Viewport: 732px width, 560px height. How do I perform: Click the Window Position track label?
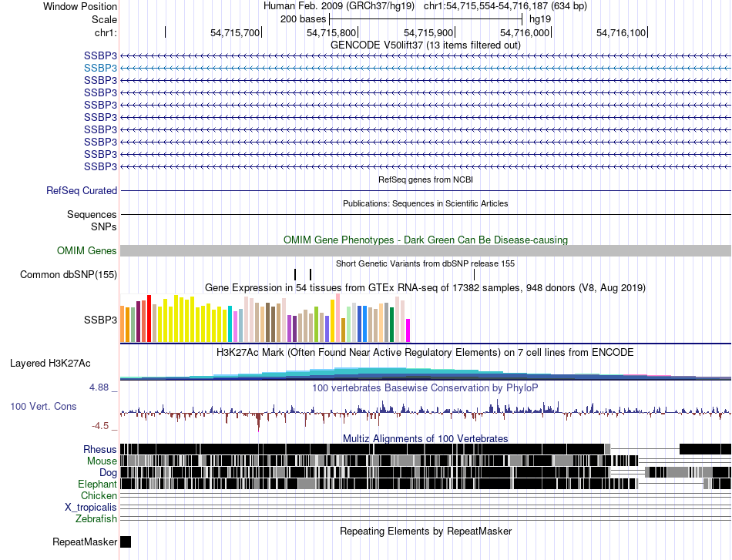click(x=80, y=6)
